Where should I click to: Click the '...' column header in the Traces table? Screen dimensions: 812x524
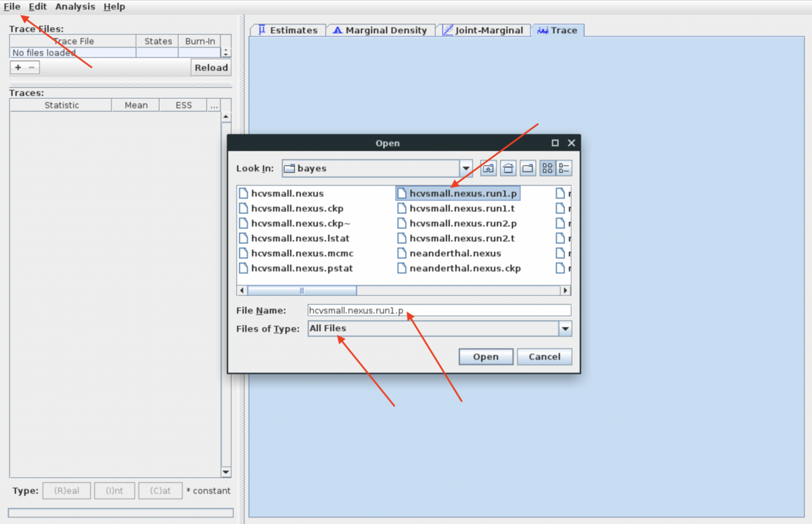[x=214, y=105]
